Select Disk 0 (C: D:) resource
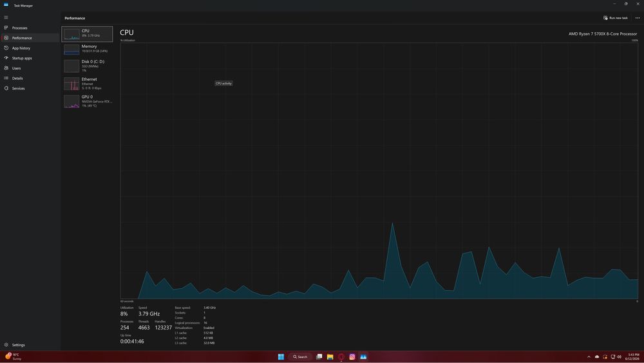 [87, 66]
